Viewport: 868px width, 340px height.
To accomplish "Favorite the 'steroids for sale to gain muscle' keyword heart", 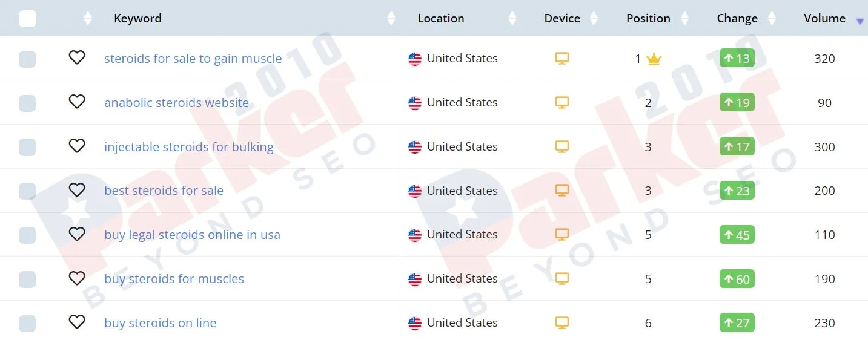I will (77, 57).
